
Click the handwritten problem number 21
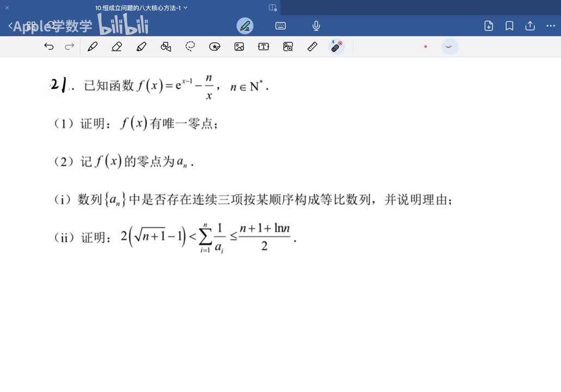58,85
